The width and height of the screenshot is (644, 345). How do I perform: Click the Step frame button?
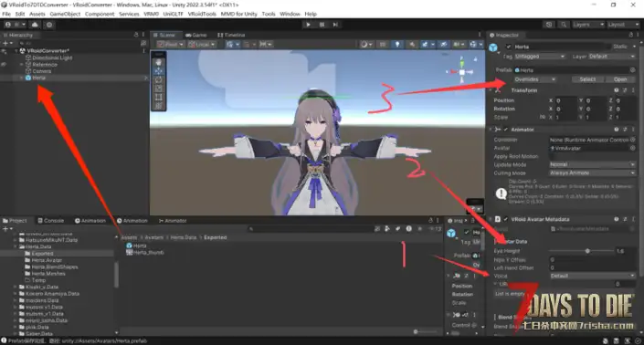click(335, 25)
